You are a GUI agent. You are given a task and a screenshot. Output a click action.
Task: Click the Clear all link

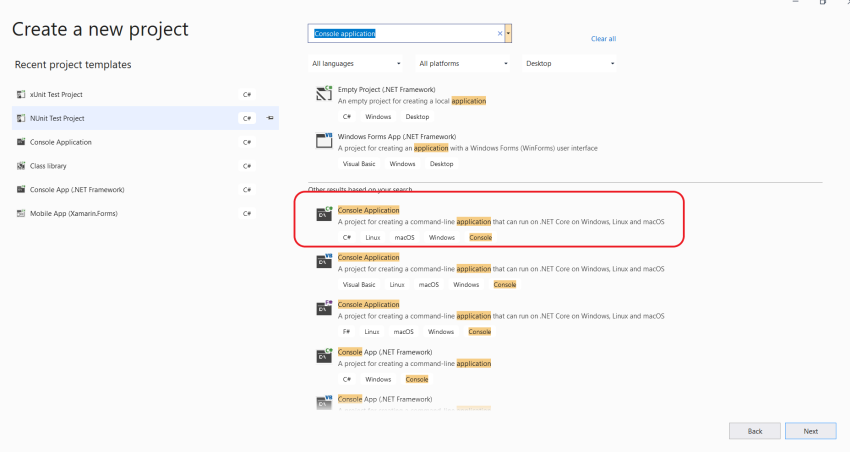pyautogui.click(x=603, y=38)
